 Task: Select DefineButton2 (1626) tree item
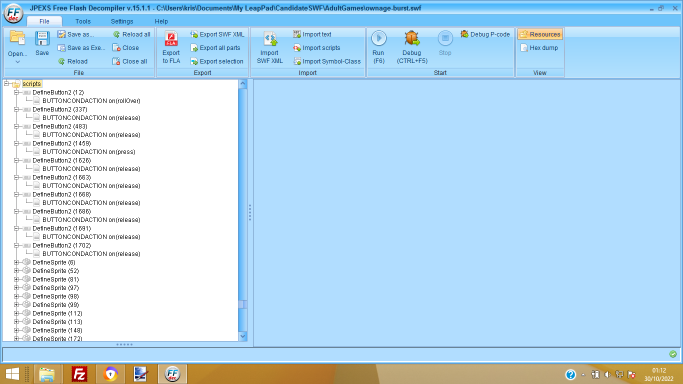(61, 160)
